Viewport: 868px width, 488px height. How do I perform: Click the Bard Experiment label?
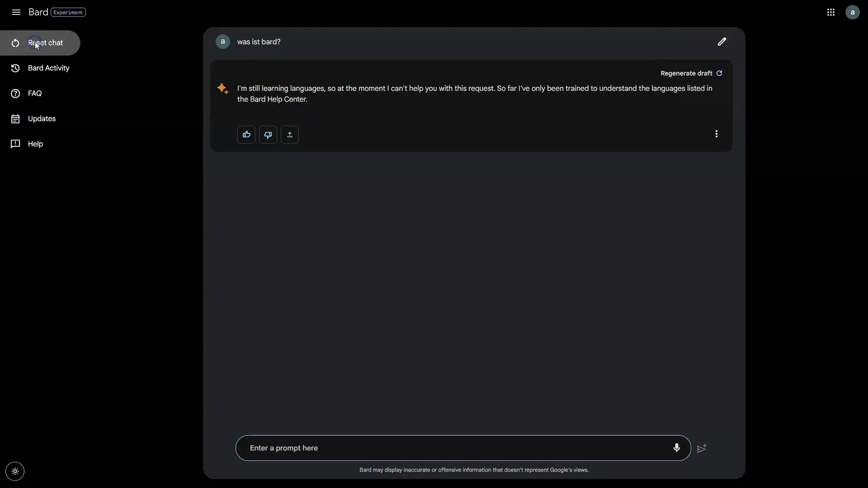coord(68,12)
